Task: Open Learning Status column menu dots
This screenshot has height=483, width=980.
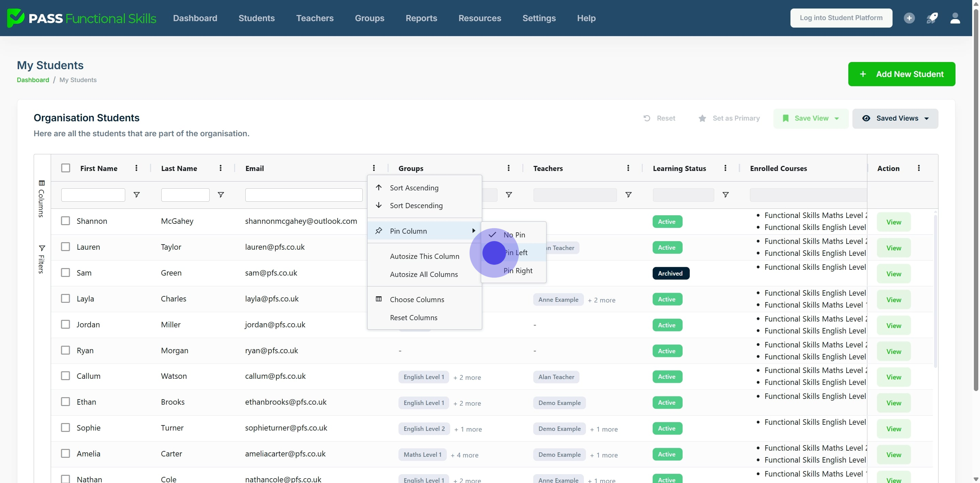Action: pos(725,168)
